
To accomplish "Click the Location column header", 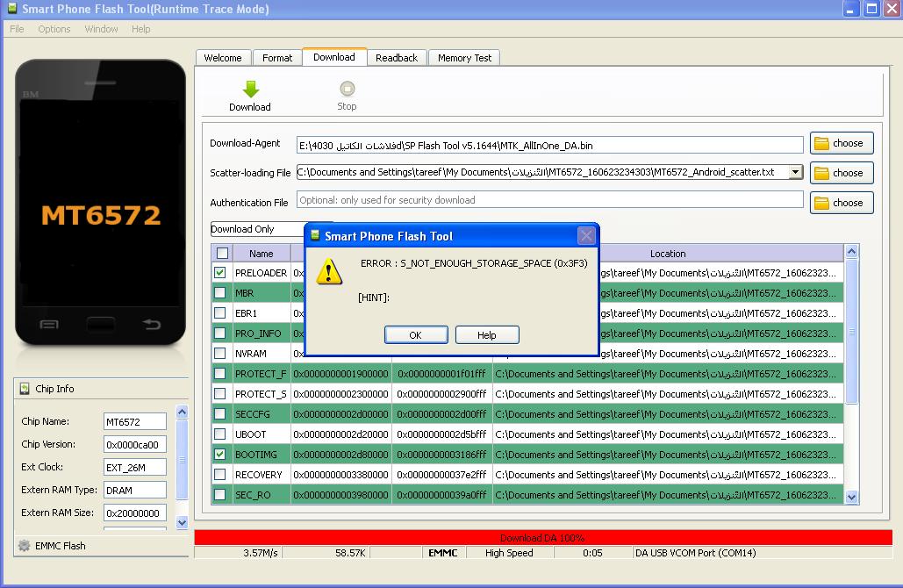I will tap(668, 254).
